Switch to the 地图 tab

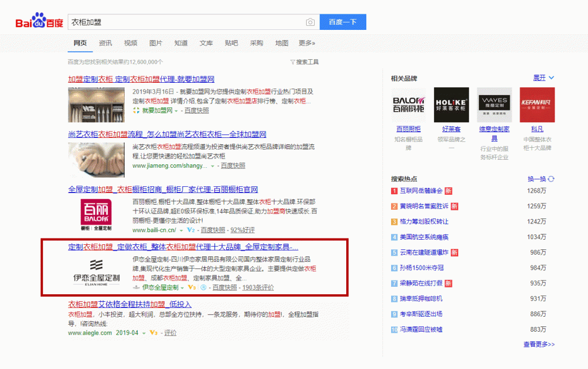[281, 43]
